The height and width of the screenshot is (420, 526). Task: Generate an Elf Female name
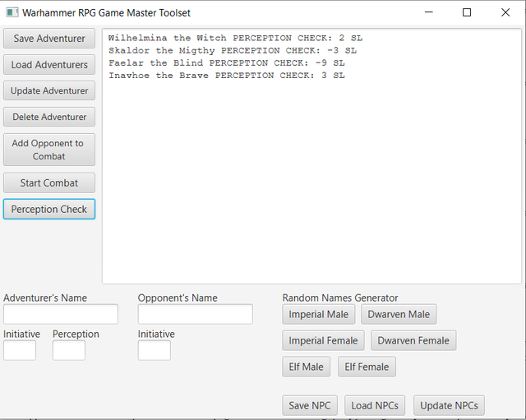pos(367,367)
